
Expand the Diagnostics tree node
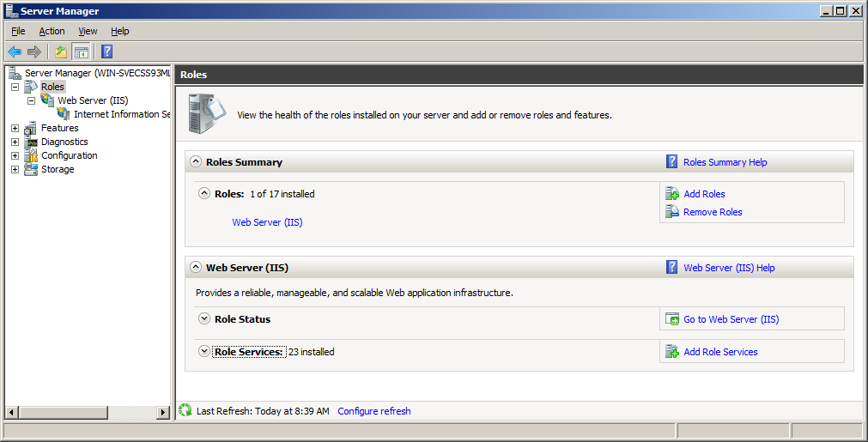pos(15,142)
